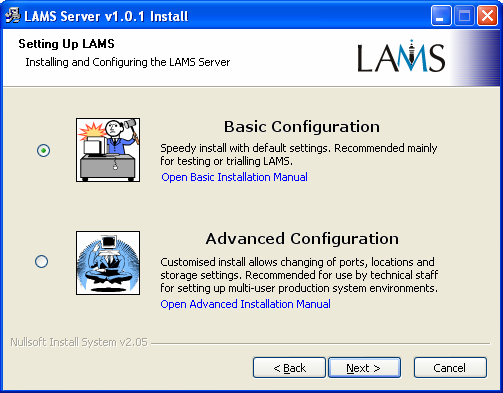
Task: Click the "Advanced Configuration" heading
Action: coord(302,239)
